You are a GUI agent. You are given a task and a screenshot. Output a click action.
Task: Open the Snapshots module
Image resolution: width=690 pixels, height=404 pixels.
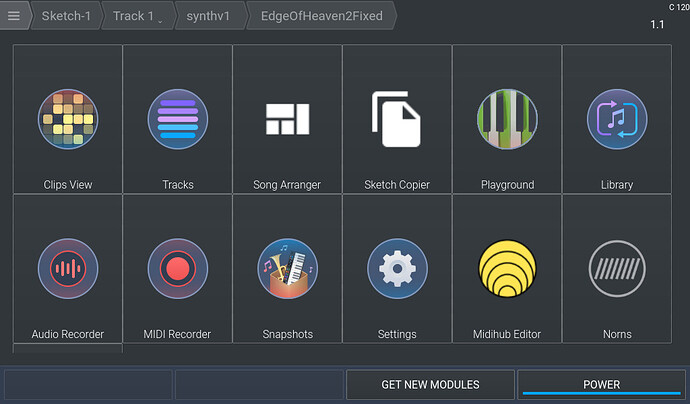[x=287, y=268]
